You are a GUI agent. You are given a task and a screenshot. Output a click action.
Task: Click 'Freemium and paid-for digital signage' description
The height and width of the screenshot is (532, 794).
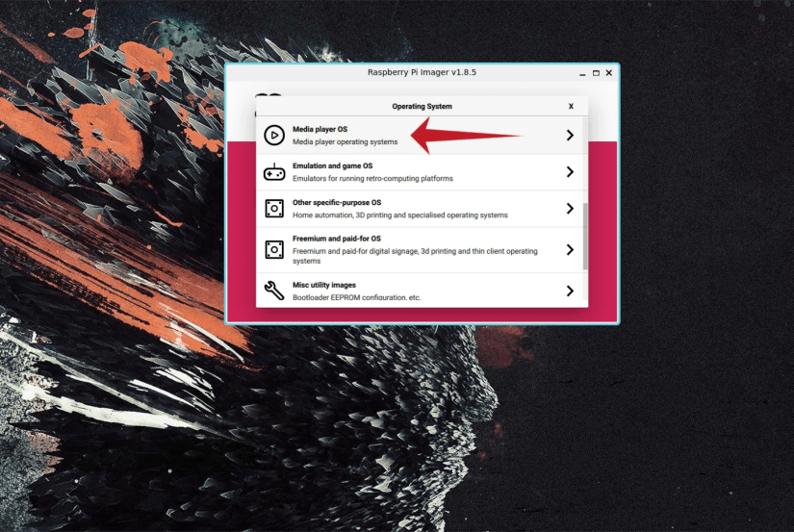click(415, 256)
